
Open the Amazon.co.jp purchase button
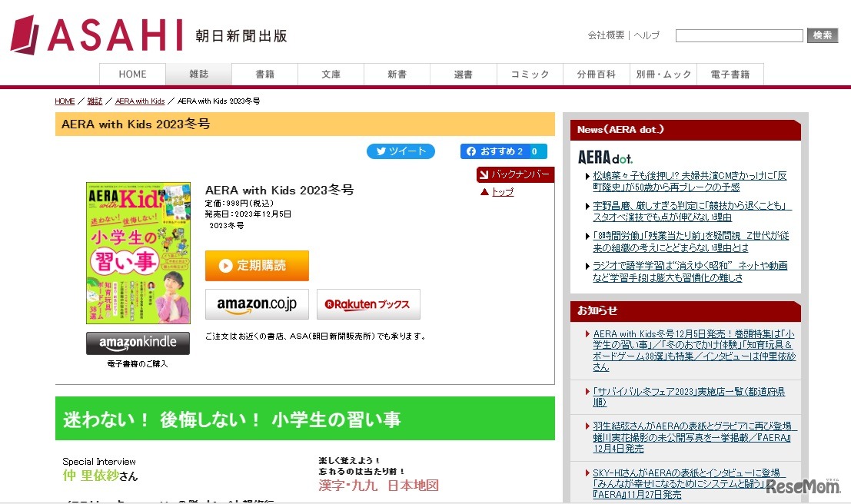(257, 304)
